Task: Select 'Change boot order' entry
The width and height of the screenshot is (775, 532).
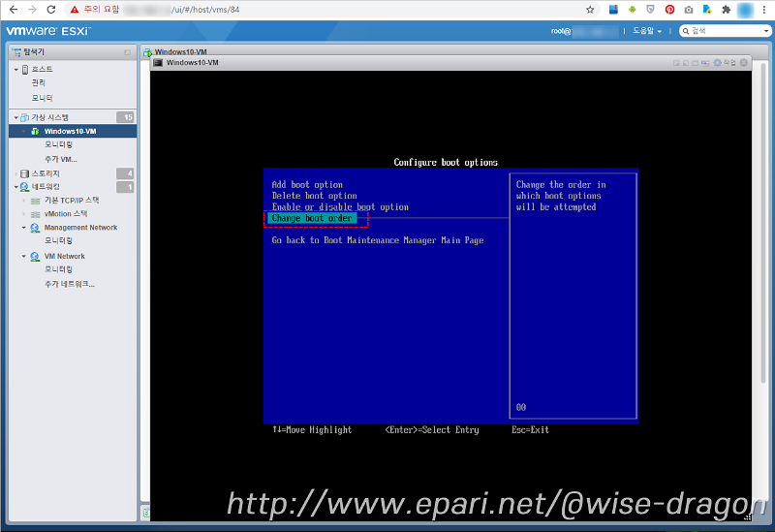Action: (x=311, y=218)
